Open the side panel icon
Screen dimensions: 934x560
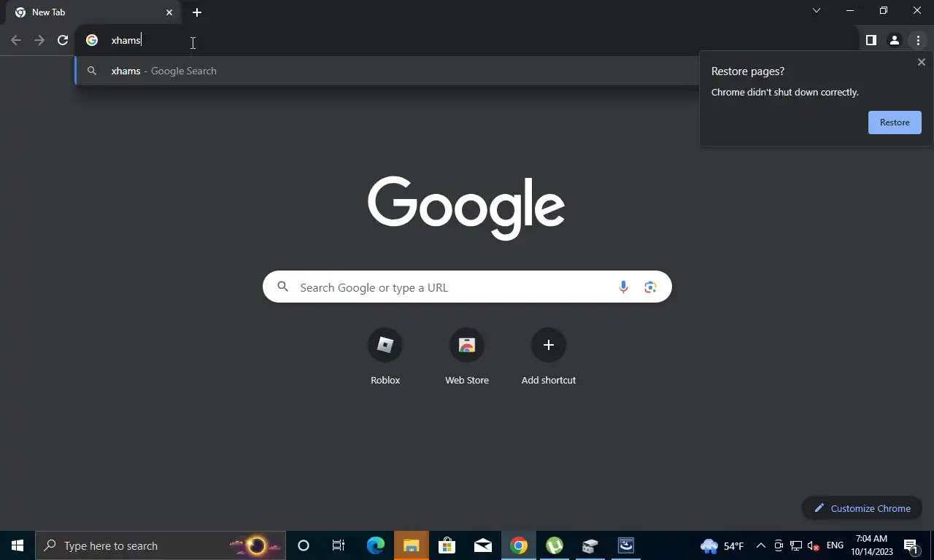tap(871, 41)
